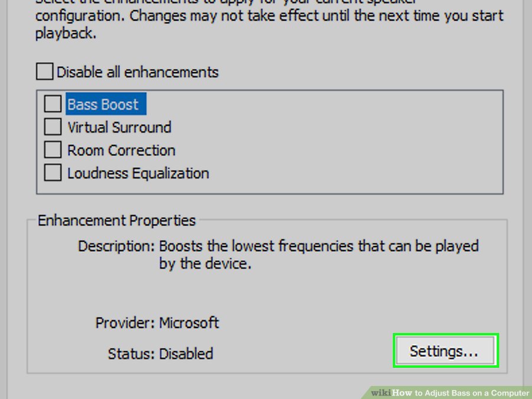The width and height of the screenshot is (532, 399).
Task: Click the Provider Microsoft value text
Action: pyautogui.click(x=189, y=323)
